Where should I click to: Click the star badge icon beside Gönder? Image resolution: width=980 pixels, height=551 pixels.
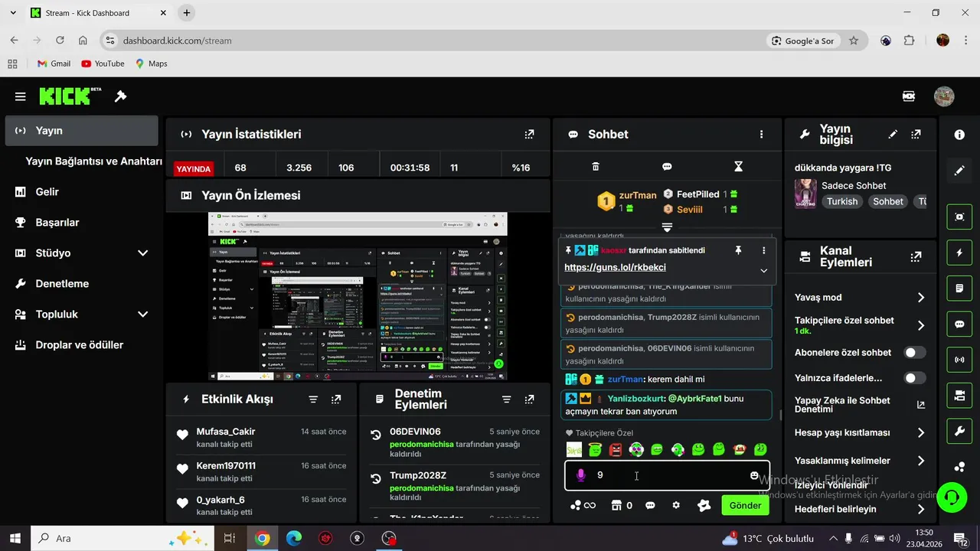pyautogui.click(x=704, y=505)
